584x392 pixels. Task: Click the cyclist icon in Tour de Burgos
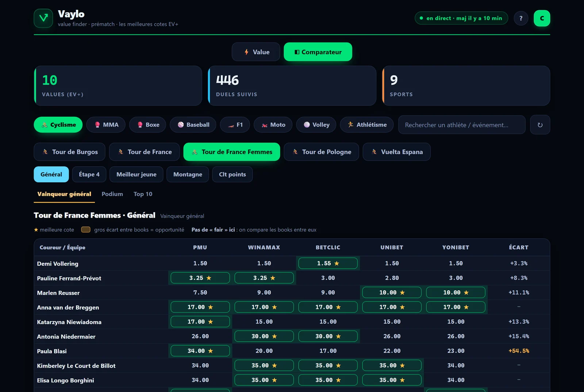pyautogui.click(x=45, y=152)
